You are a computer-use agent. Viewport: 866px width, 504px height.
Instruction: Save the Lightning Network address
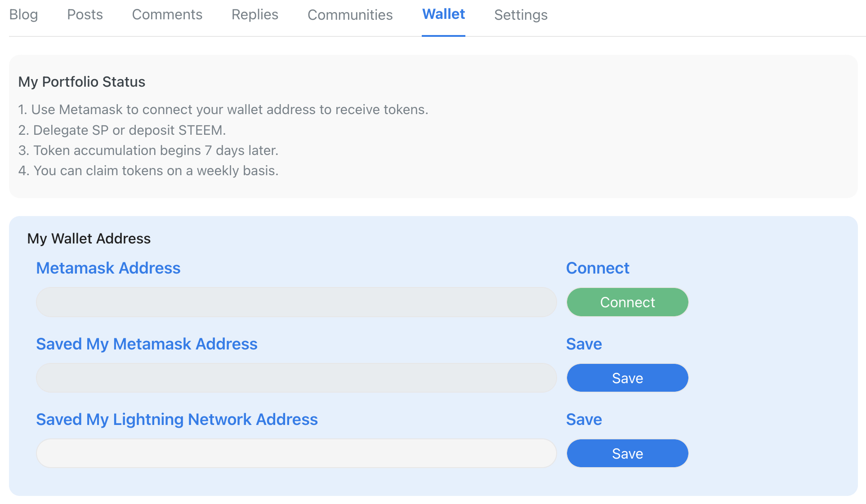click(x=627, y=453)
